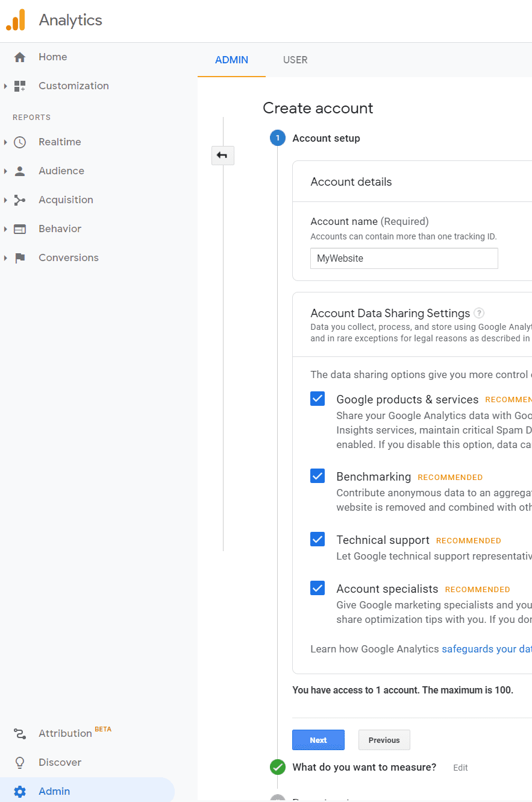Open the Realtime reports label
The height and width of the screenshot is (802, 532).
(60, 142)
